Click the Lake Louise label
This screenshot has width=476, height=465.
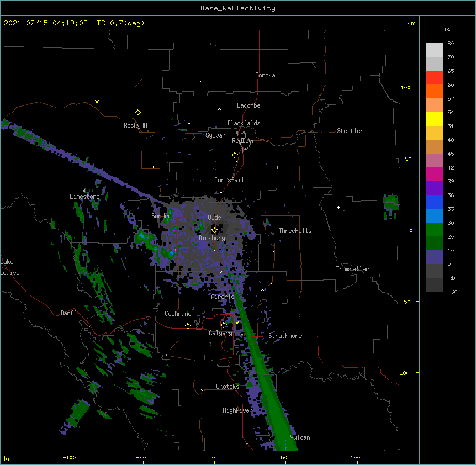coord(10,267)
